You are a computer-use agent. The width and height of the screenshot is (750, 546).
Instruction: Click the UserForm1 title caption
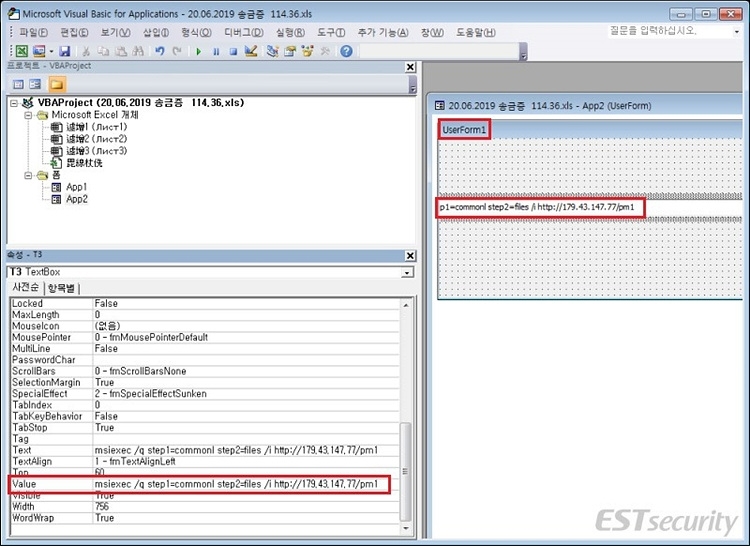pos(463,130)
